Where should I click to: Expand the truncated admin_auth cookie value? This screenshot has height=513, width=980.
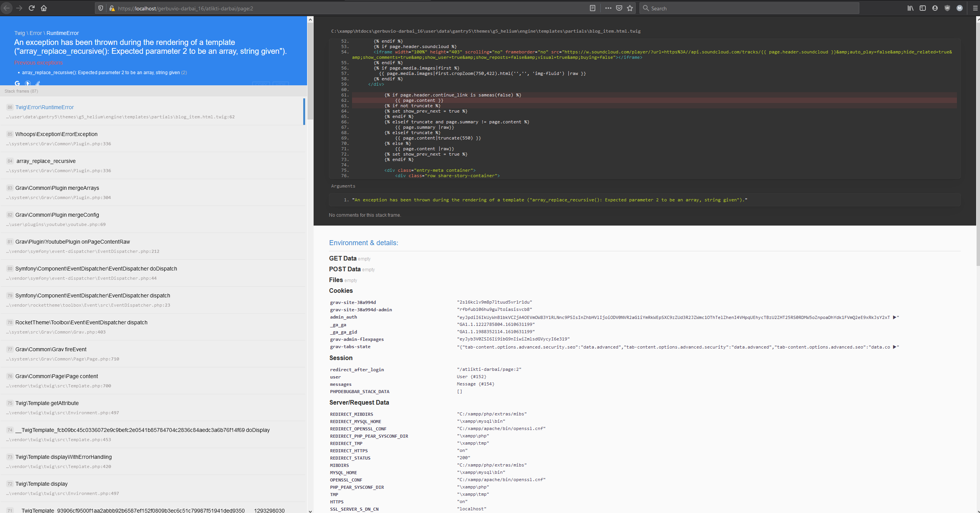click(895, 317)
